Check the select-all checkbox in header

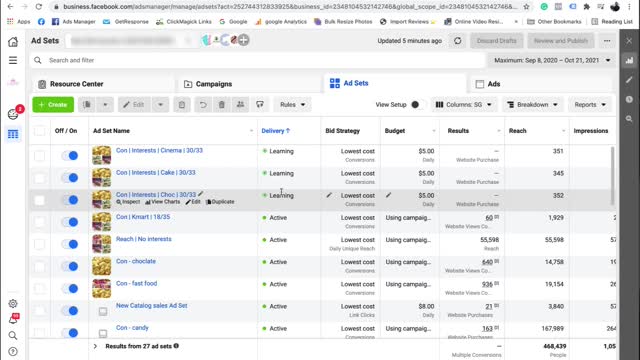pyautogui.click(x=40, y=131)
